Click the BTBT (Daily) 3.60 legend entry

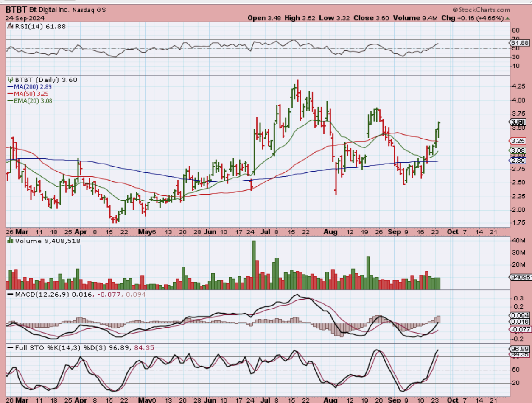point(42,80)
